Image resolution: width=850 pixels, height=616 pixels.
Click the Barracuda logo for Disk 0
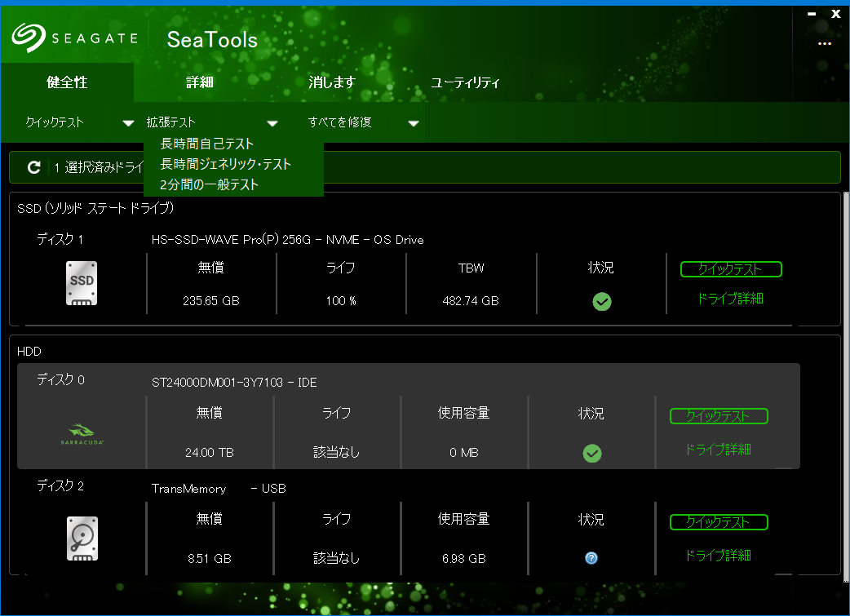point(82,433)
